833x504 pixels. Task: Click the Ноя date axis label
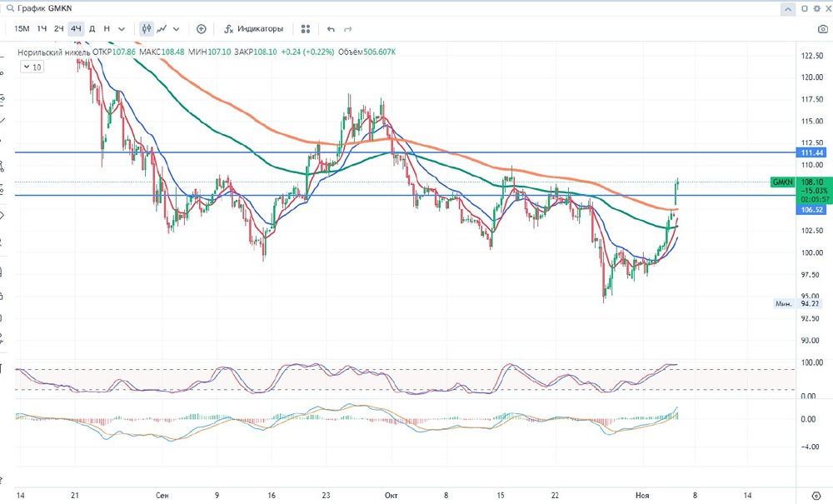642,495
